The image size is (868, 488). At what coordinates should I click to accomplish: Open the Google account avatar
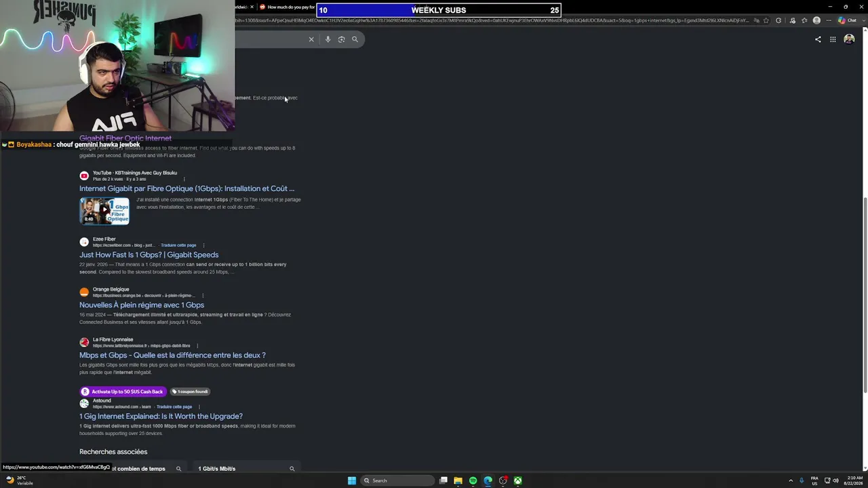click(x=849, y=39)
